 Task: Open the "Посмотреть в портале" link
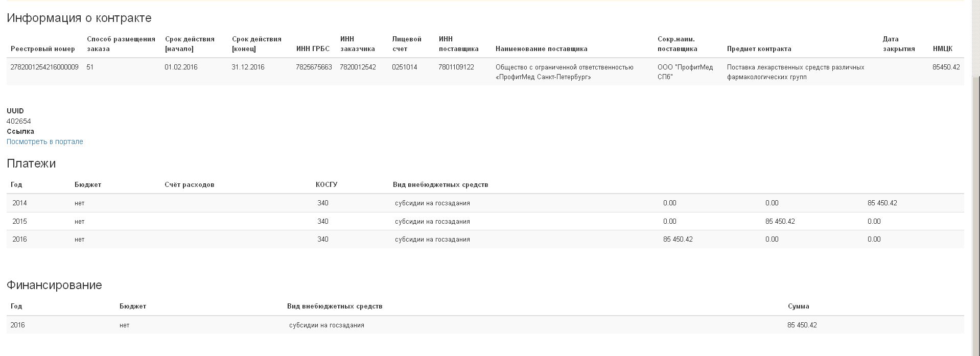pyautogui.click(x=45, y=142)
